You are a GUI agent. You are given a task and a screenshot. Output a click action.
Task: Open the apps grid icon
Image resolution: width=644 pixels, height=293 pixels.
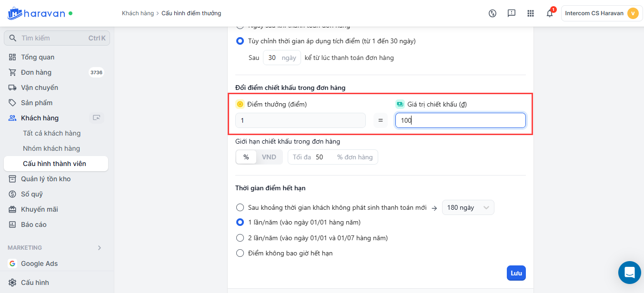coord(531,13)
